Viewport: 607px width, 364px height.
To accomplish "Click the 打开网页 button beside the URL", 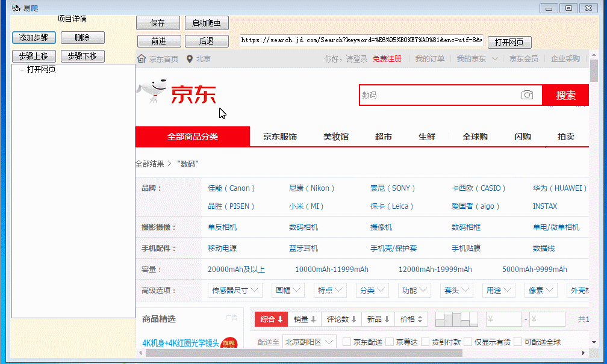I will pos(509,42).
